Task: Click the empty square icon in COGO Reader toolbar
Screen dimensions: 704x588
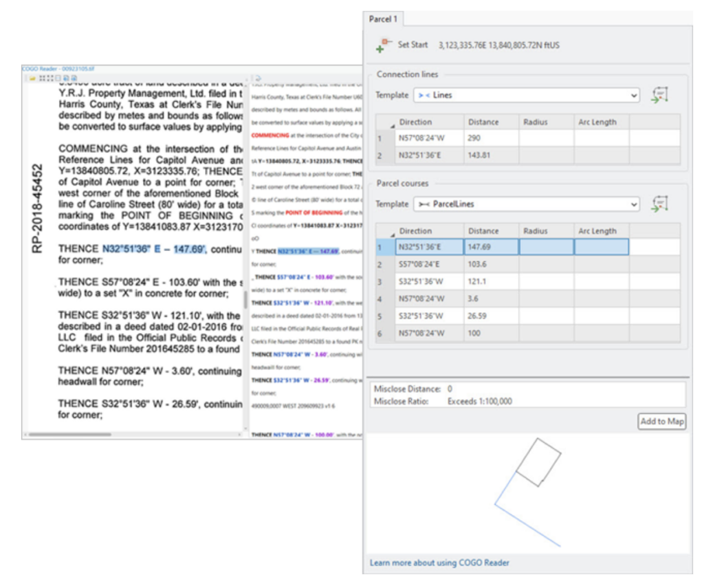Action: pos(58,78)
